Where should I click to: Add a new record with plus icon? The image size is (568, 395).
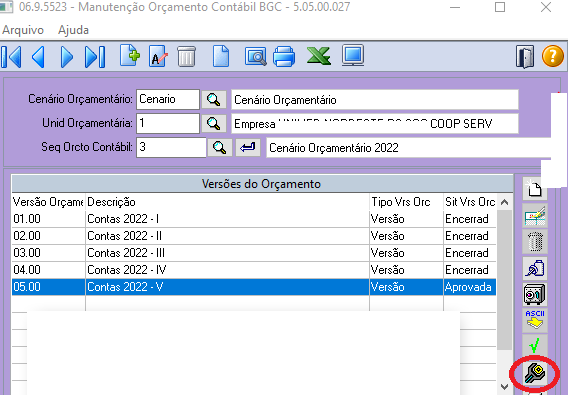point(130,56)
